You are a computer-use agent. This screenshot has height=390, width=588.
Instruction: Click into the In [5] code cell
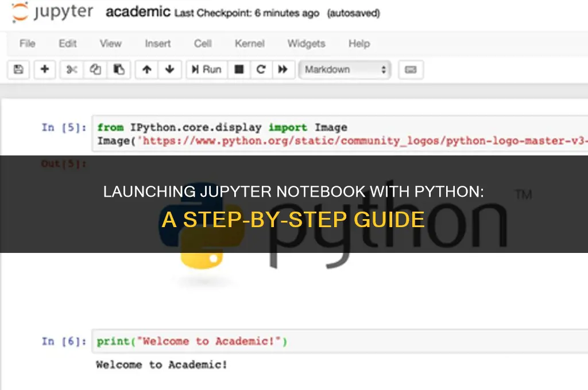click(340, 134)
